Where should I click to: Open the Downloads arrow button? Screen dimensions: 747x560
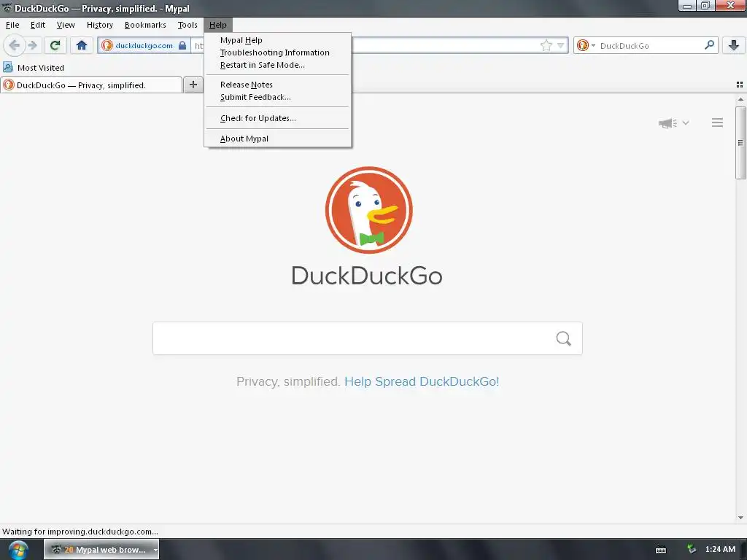click(734, 45)
